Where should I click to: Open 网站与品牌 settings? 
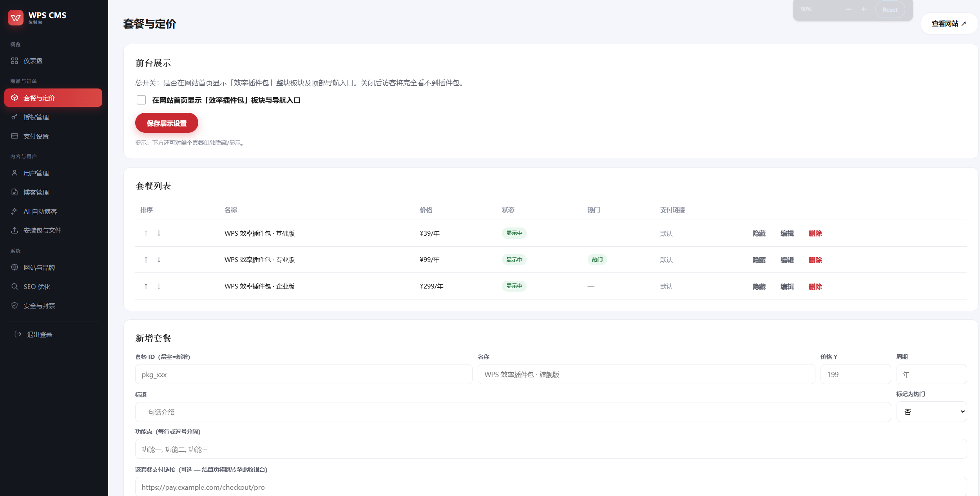pyautogui.click(x=53, y=267)
